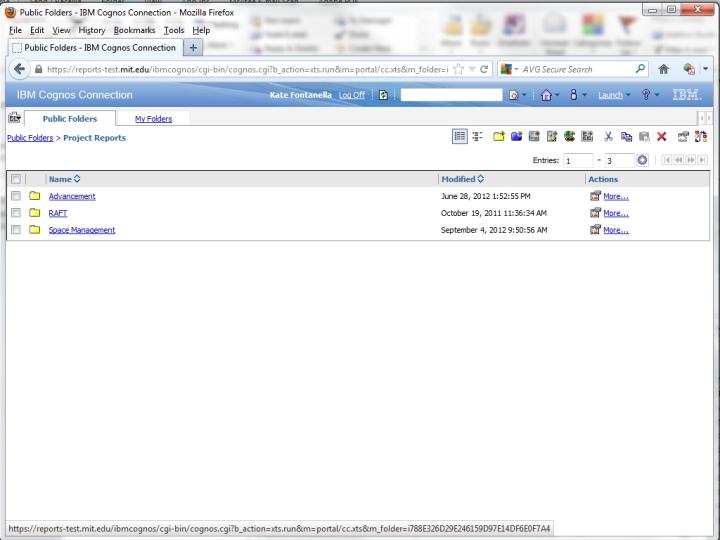Open the Set Properties toolbar icon

point(683,137)
